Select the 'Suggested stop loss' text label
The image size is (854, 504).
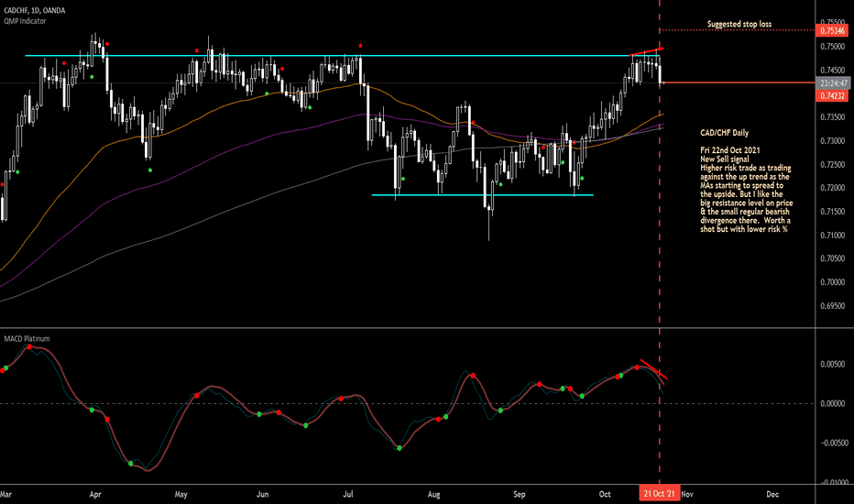click(x=739, y=24)
